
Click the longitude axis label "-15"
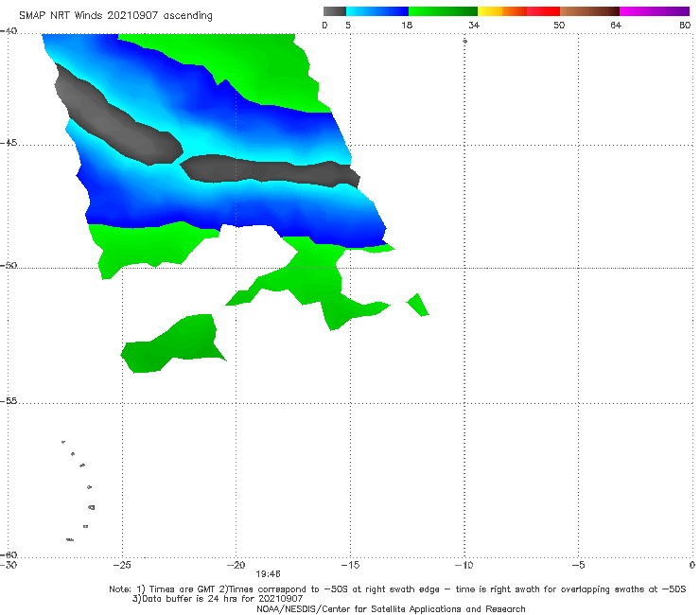(350, 565)
